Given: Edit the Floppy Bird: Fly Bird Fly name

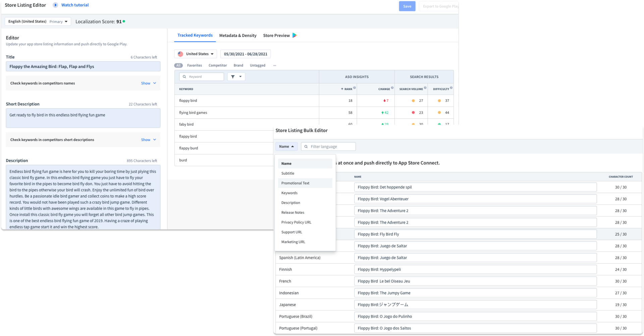Looking at the screenshot, I should (475, 234).
